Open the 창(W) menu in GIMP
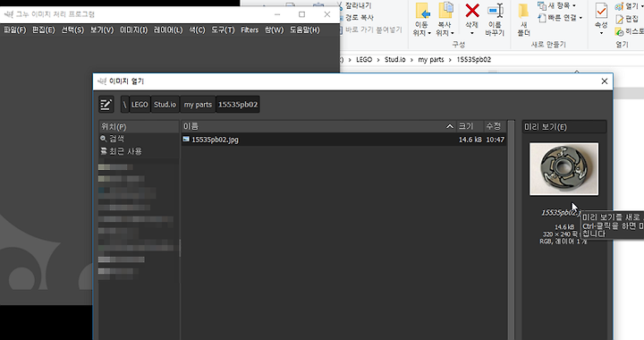 click(274, 30)
